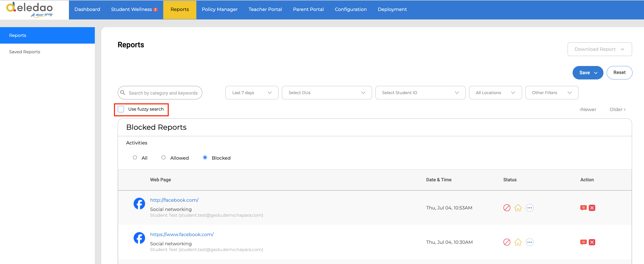Click Social networking under http://facebook.com/
The image size is (644, 264).
[171, 209]
